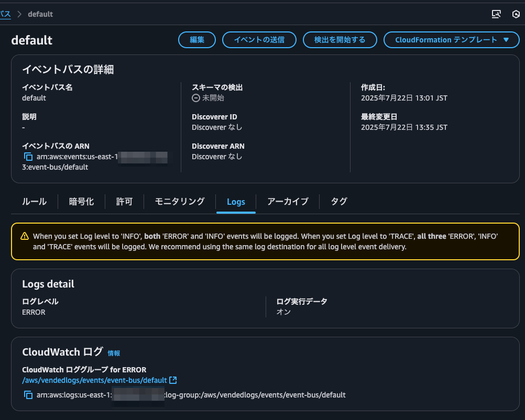Switch to the ルール tab
The image size is (525, 420).
coord(34,202)
